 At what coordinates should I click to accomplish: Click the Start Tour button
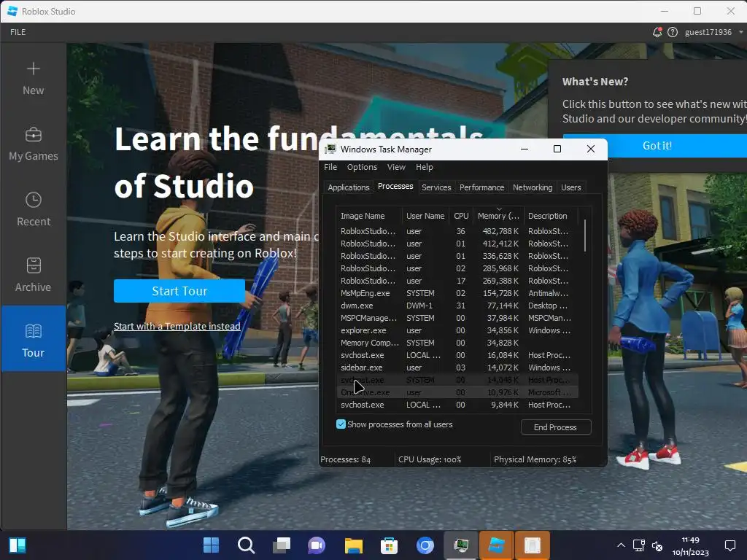(x=179, y=291)
